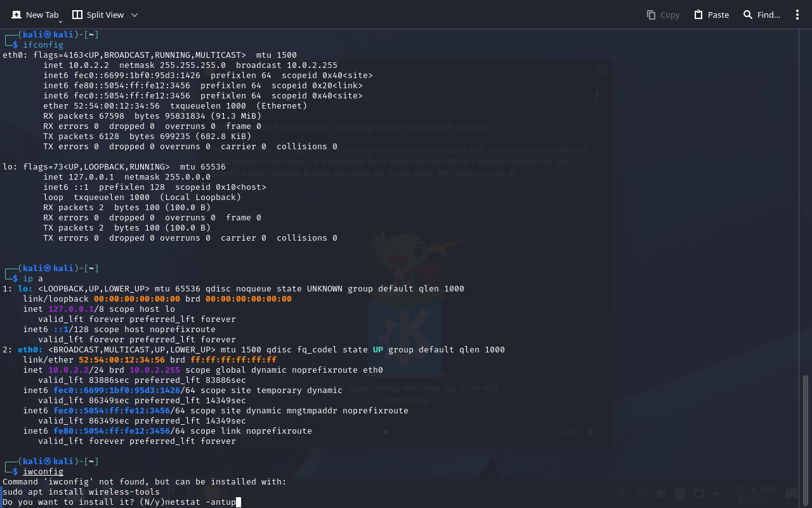Toggle the muted audio volume tray icon
Screen dimensions: 812x508
coord(642,493)
